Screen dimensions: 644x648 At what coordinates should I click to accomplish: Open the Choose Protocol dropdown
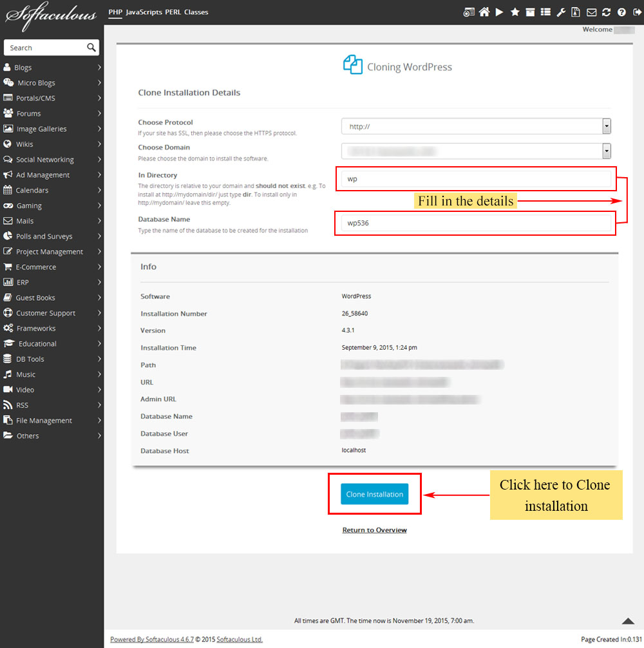[x=476, y=127]
